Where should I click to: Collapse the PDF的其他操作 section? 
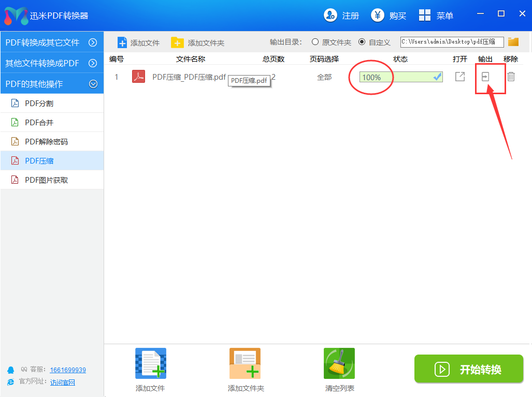click(x=52, y=83)
